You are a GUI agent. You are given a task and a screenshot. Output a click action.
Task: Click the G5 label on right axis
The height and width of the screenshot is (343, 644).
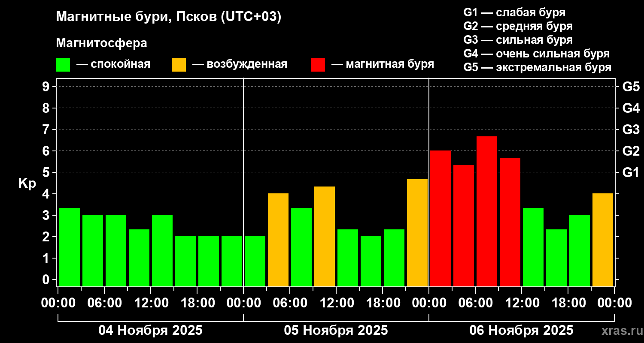click(x=631, y=87)
